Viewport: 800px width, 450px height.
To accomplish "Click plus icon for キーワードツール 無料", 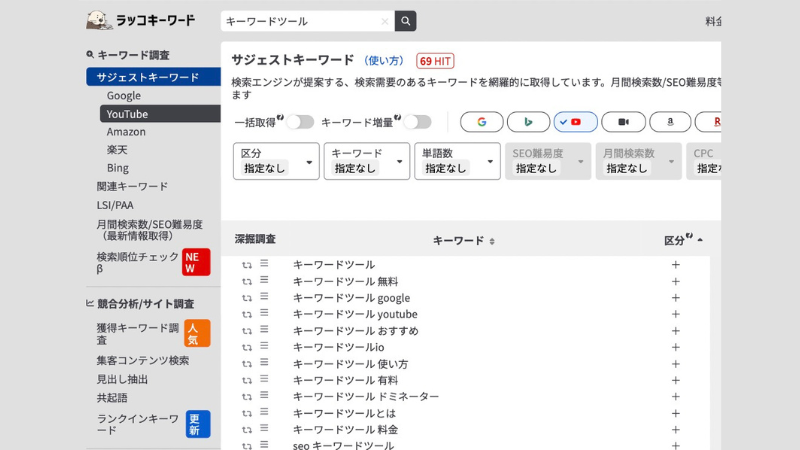I will (x=676, y=282).
